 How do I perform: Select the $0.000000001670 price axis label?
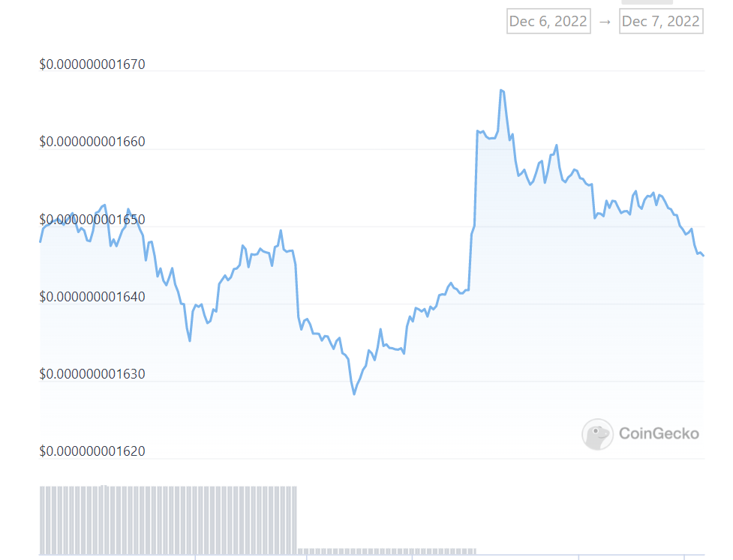coord(92,64)
